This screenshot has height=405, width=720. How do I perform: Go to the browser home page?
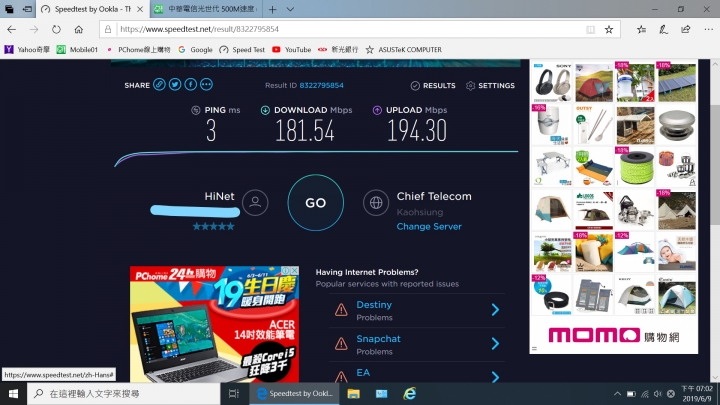tap(79, 29)
